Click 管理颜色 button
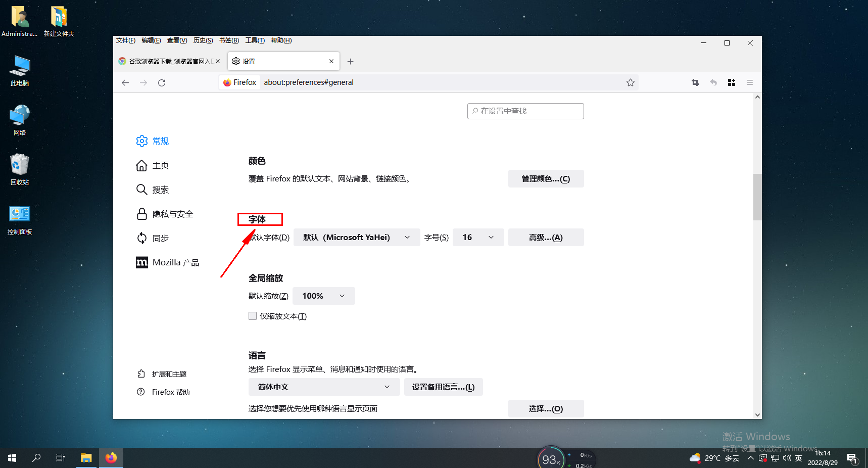Screen dimensions: 868x468 546,179
